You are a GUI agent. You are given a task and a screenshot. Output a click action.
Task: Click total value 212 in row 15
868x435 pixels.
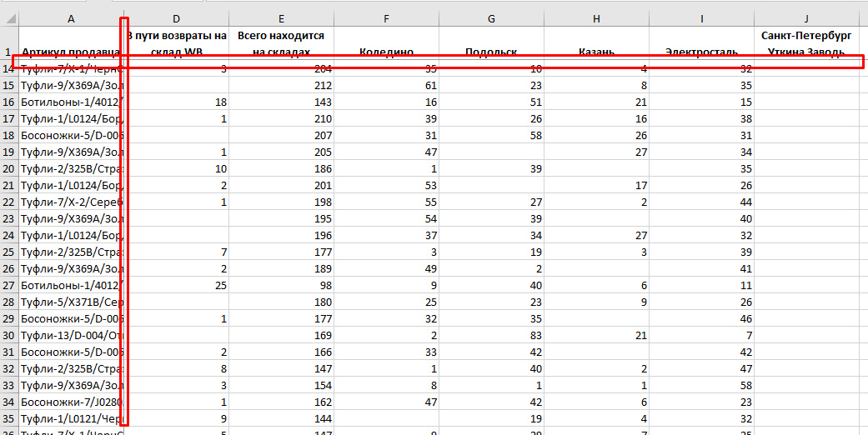pyautogui.click(x=281, y=85)
